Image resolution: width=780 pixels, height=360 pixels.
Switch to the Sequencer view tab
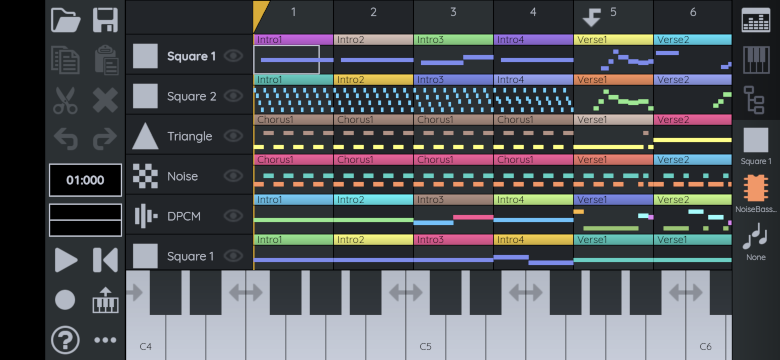tap(756, 20)
